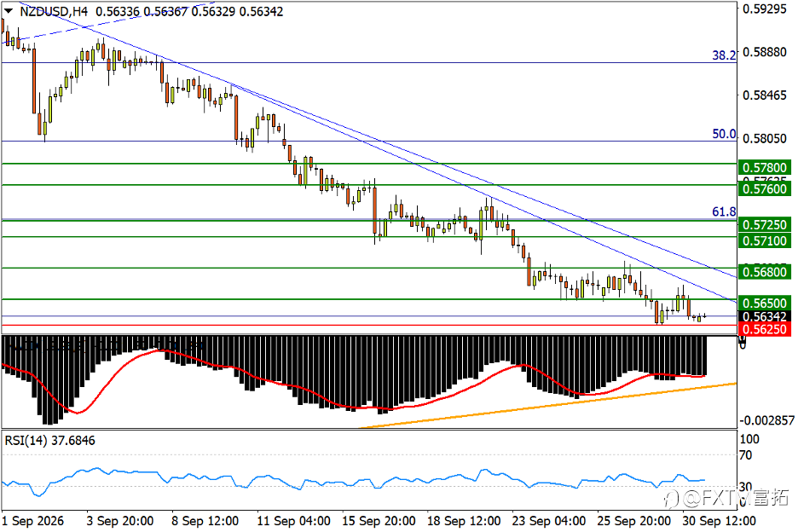This screenshot has width=798, height=532.
Task: Click the 25 Sep 20:00 time label
Action: tap(633, 521)
